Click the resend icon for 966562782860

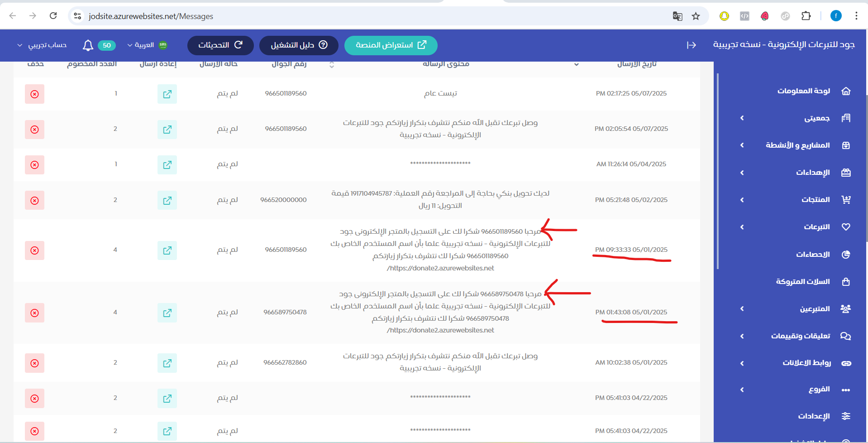167,363
